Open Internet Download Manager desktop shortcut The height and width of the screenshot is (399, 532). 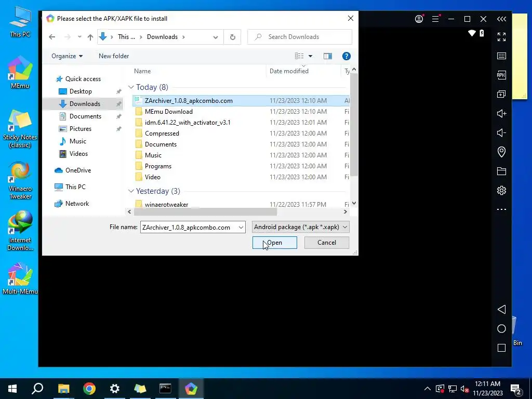pyautogui.click(x=20, y=231)
